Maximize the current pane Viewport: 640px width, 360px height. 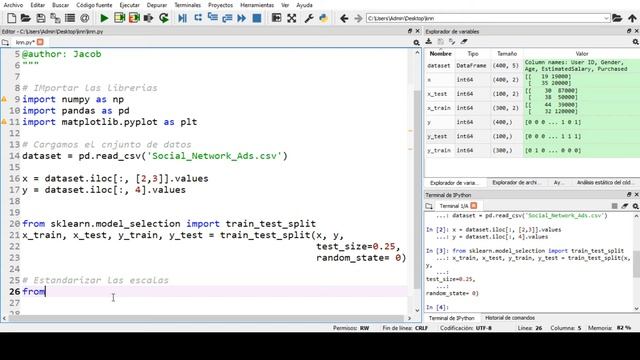(x=276, y=18)
